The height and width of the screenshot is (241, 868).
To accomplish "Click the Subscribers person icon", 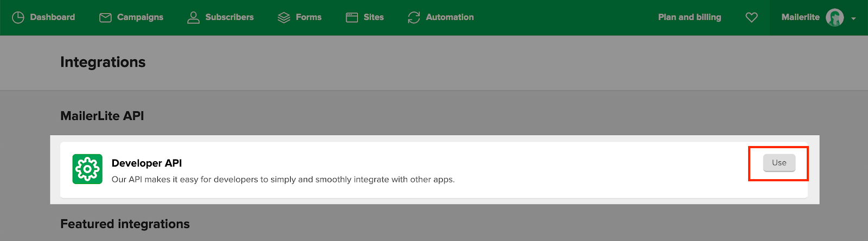I will click(x=193, y=17).
